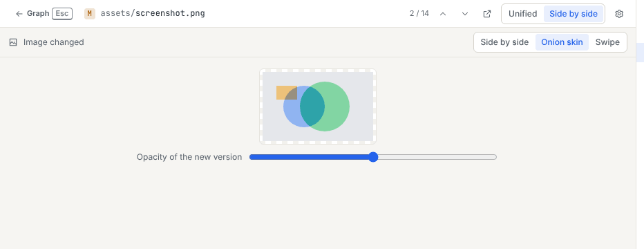
Task: Click Opacity of the new version label
Action: click(x=189, y=157)
